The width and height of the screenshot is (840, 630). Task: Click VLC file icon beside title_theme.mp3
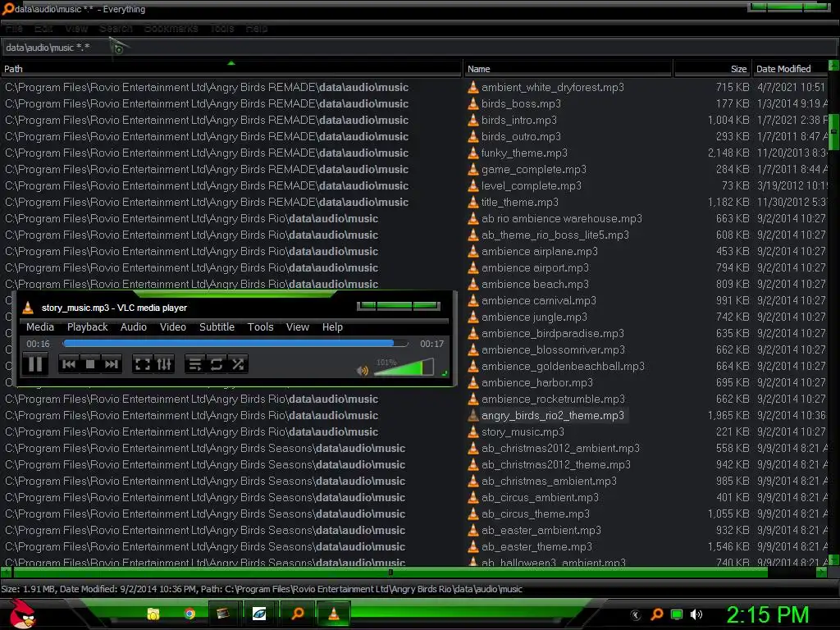(x=473, y=202)
